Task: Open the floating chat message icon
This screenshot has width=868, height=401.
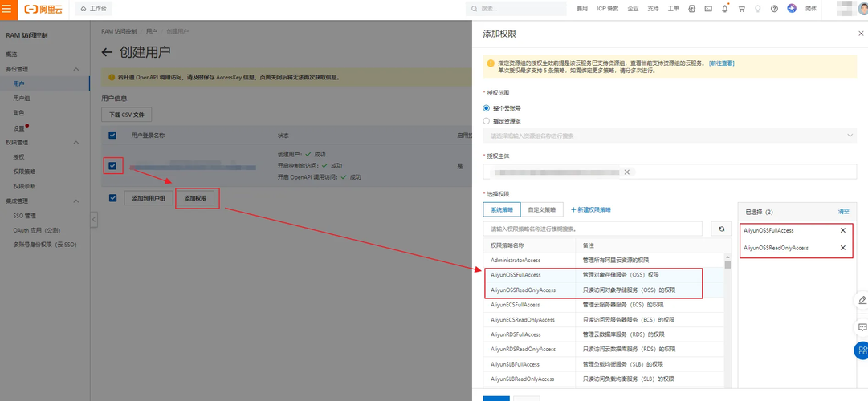Action: pos(862,327)
